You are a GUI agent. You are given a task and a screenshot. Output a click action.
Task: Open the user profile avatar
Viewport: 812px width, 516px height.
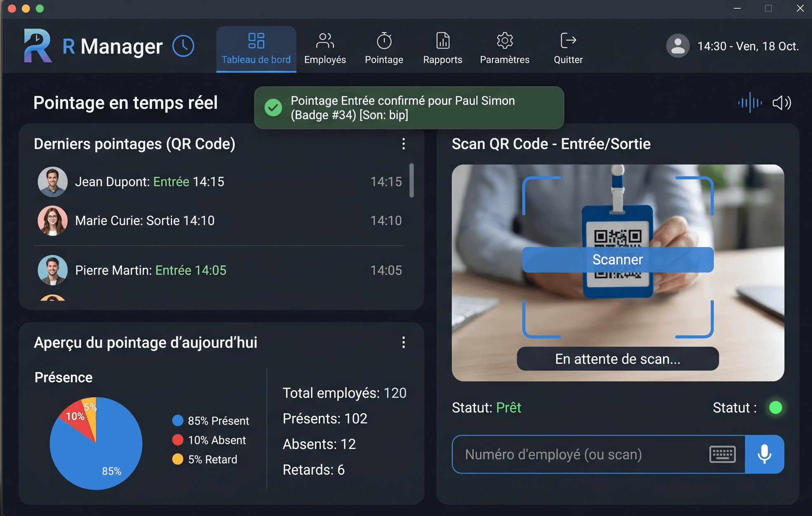[678, 46]
